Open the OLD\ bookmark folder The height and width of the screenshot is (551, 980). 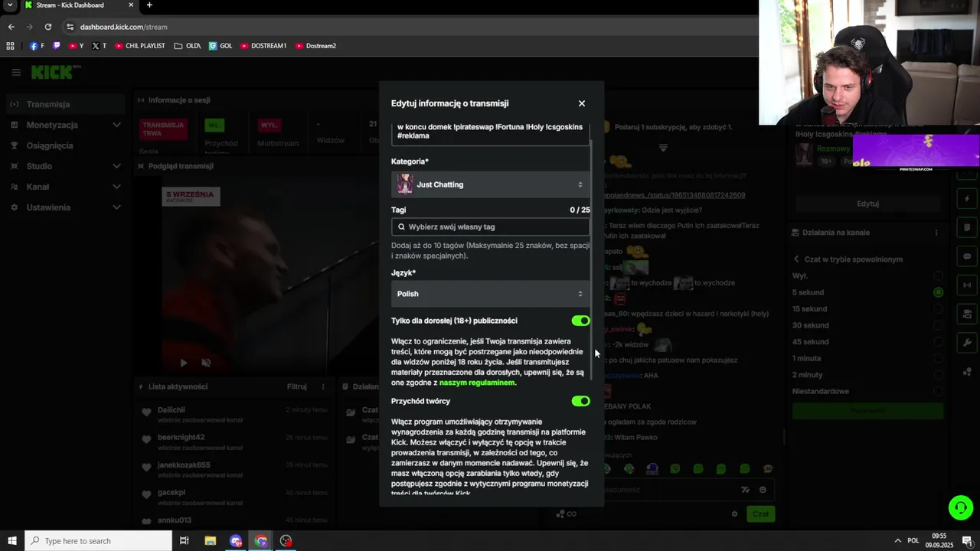188,46
